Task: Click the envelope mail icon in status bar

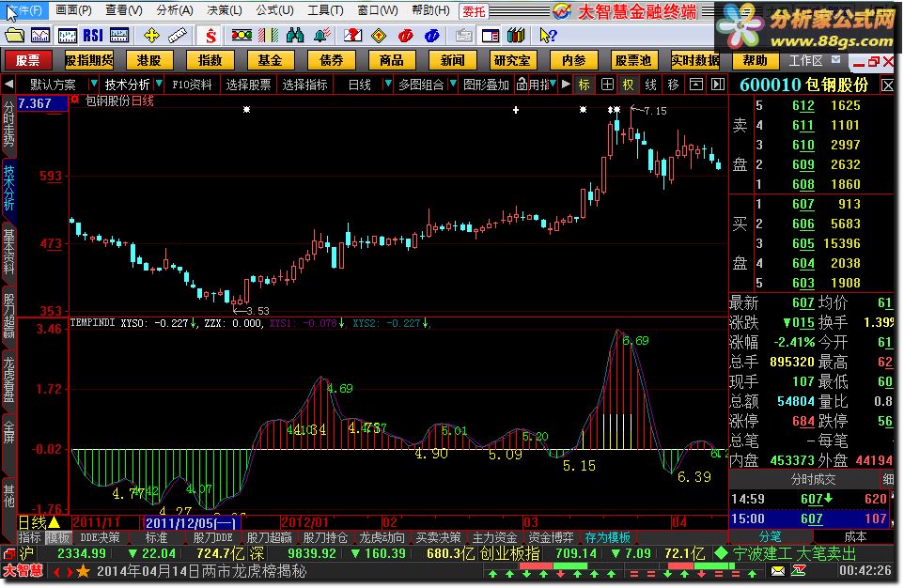Action: tap(778, 571)
